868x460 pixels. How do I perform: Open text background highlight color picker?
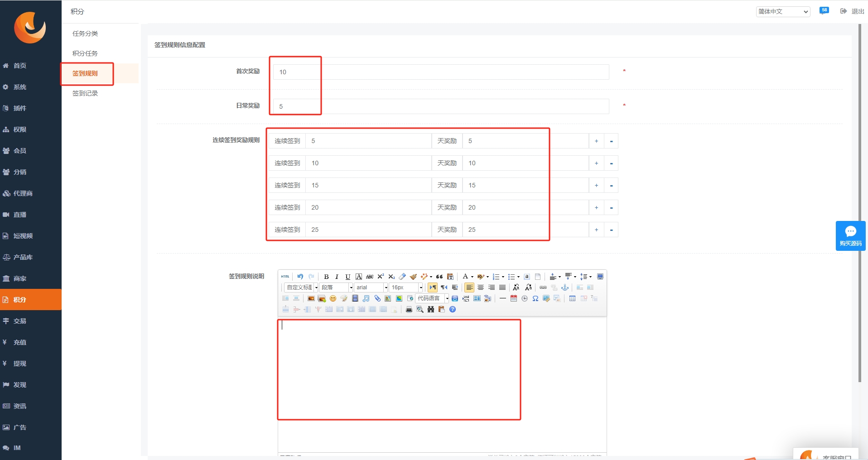(481, 277)
